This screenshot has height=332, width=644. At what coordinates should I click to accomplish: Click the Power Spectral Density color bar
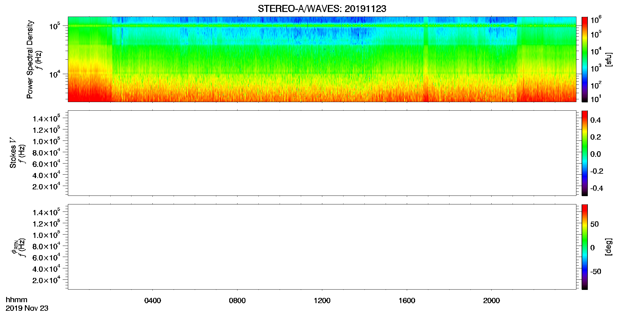pos(584,59)
